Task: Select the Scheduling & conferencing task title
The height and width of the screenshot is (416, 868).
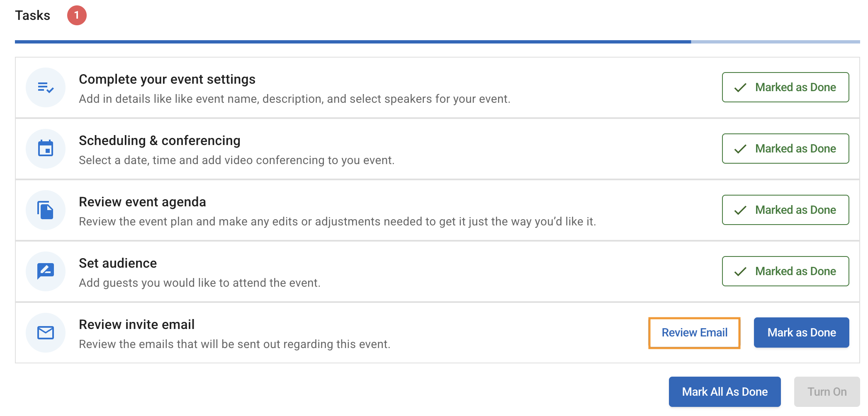Action: tap(160, 140)
